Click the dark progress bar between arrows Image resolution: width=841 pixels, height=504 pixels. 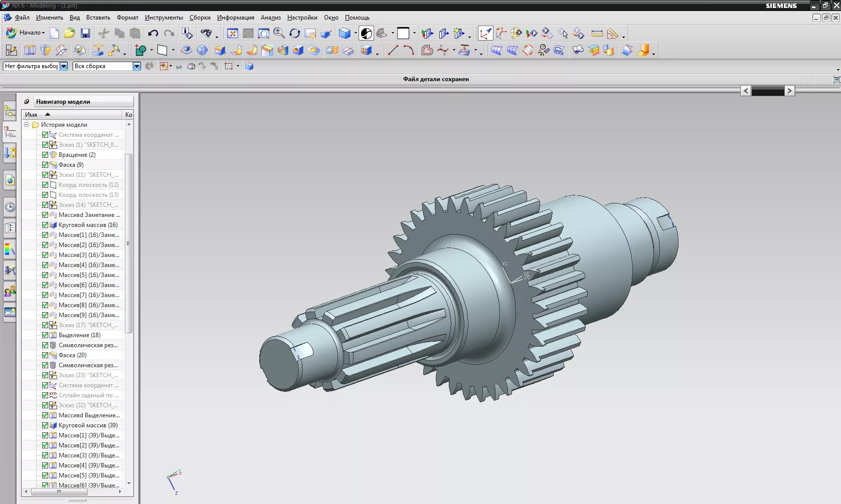pyautogui.click(x=768, y=91)
